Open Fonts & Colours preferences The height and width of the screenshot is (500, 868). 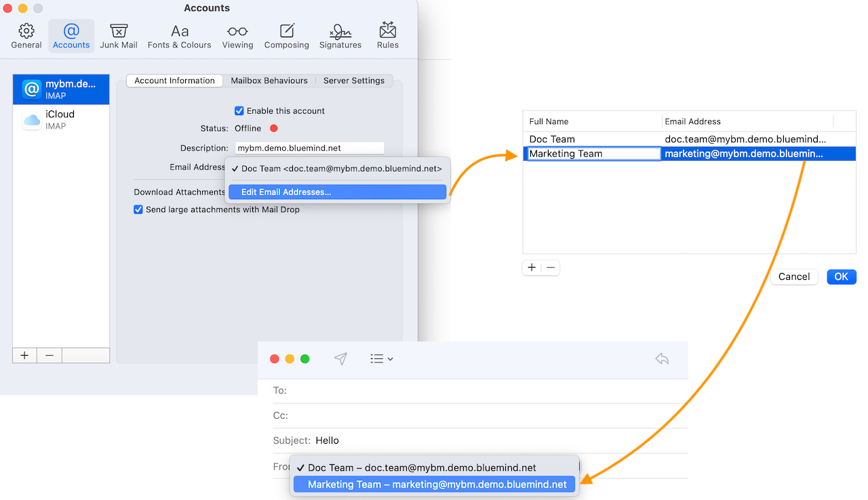[x=179, y=36]
